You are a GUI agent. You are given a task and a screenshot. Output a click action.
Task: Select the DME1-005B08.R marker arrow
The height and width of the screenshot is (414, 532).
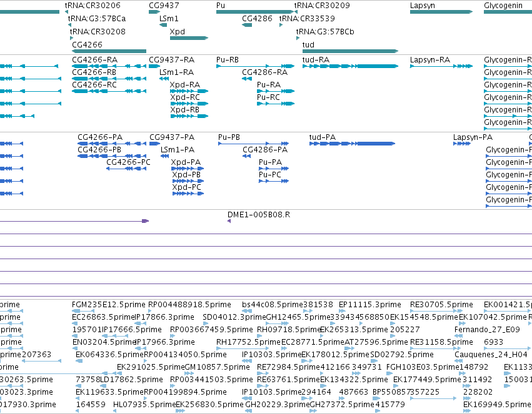[x=229, y=221]
